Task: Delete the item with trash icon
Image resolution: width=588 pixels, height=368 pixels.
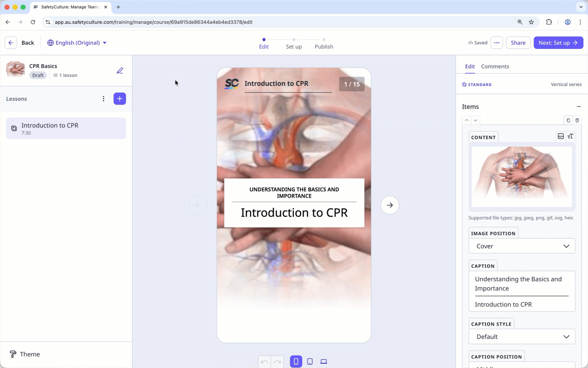Action: point(577,120)
